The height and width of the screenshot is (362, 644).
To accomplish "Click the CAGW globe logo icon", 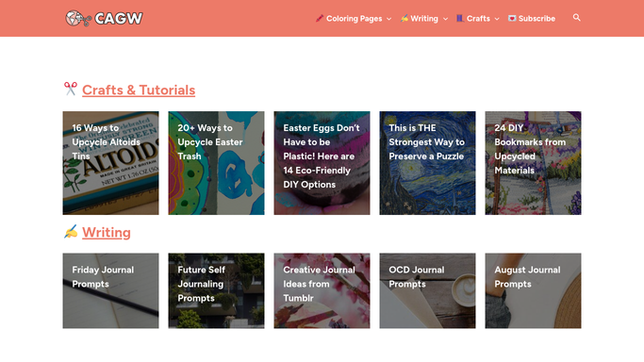I will click(78, 19).
